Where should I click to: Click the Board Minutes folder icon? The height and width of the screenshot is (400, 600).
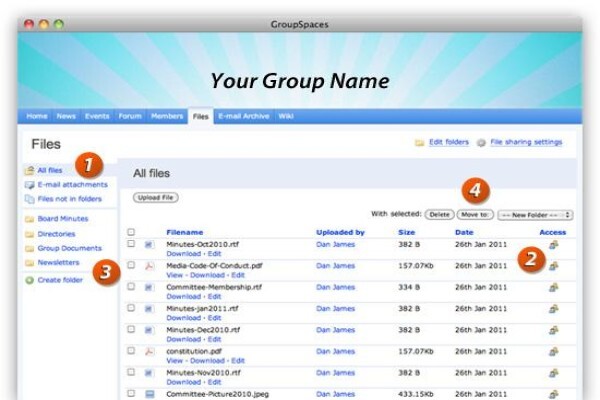(29, 219)
